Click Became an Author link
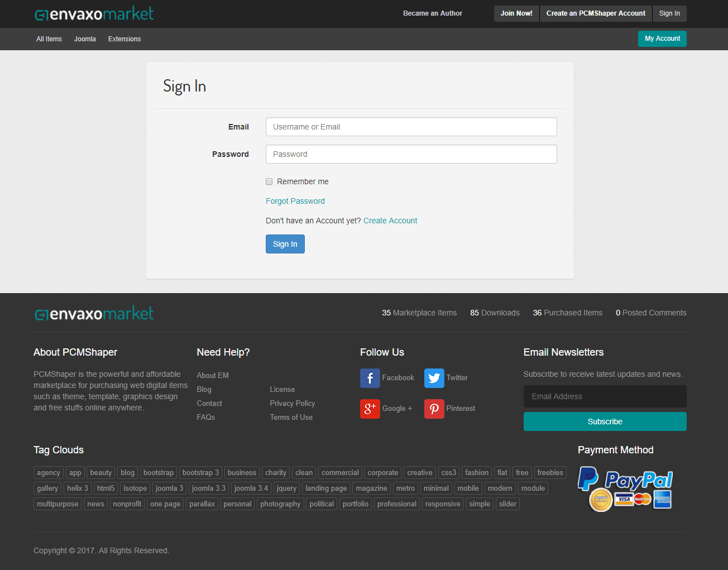The width and height of the screenshot is (728, 570). pyautogui.click(x=433, y=13)
